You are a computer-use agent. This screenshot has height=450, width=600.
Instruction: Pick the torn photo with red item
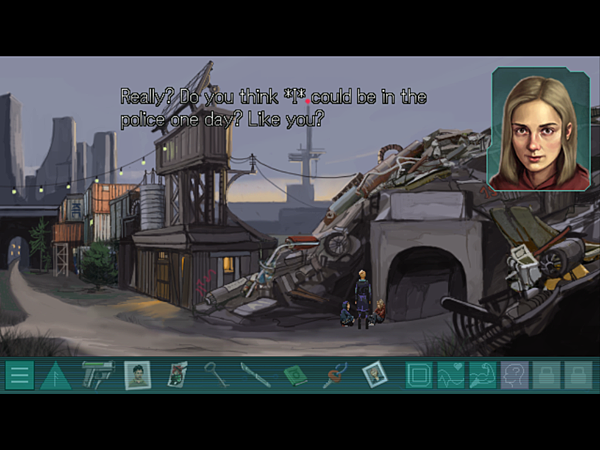[x=178, y=375]
